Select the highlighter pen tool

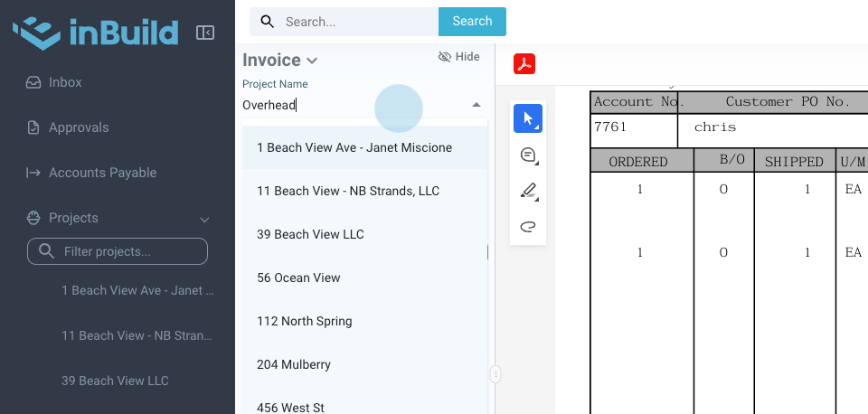coord(528,191)
